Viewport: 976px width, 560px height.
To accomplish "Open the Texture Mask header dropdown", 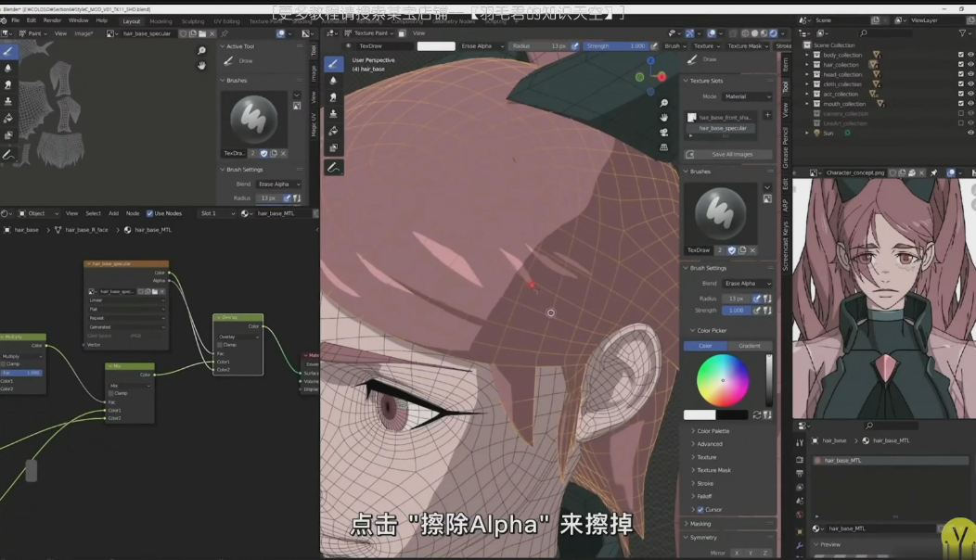I will point(747,46).
